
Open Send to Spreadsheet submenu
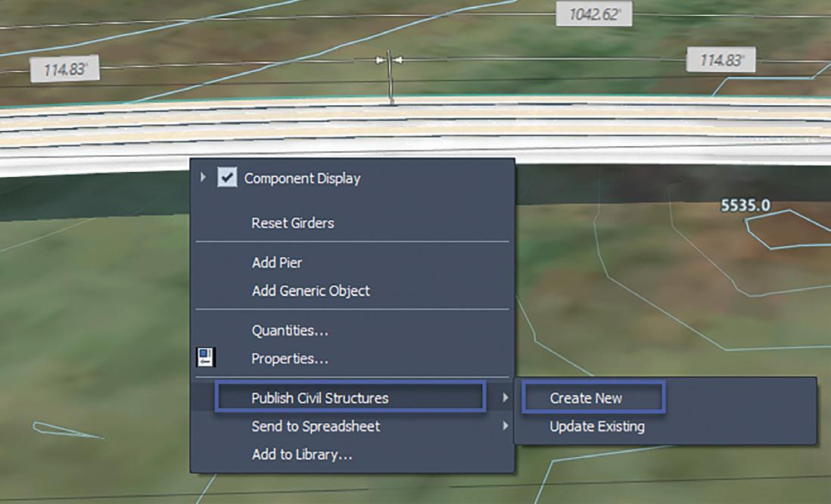tap(316, 426)
